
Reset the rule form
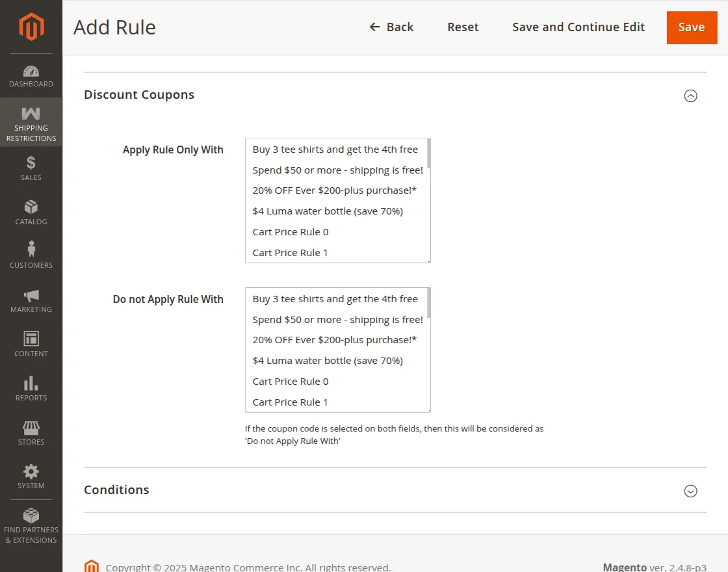(x=463, y=27)
